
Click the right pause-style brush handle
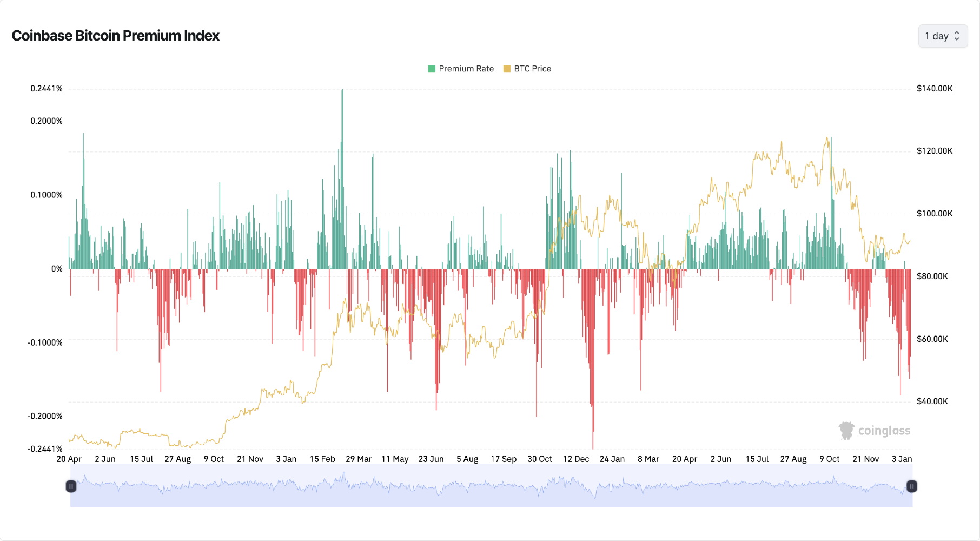911,486
